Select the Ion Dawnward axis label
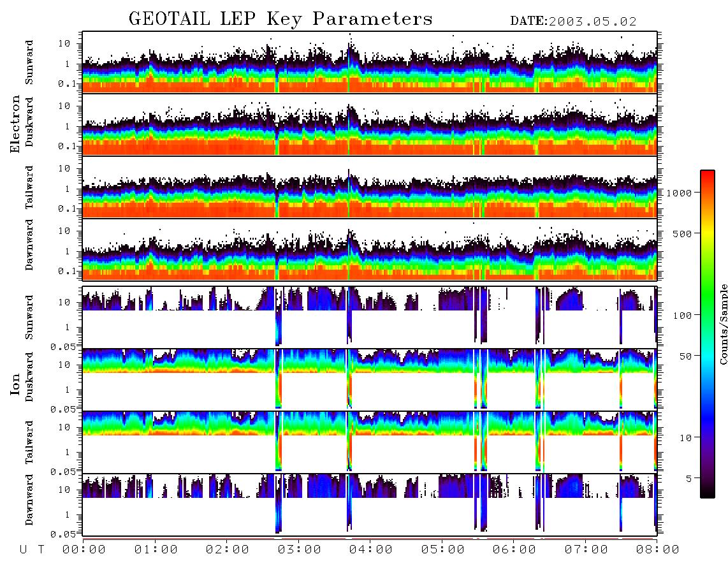The image size is (728, 561). [x=29, y=500]
